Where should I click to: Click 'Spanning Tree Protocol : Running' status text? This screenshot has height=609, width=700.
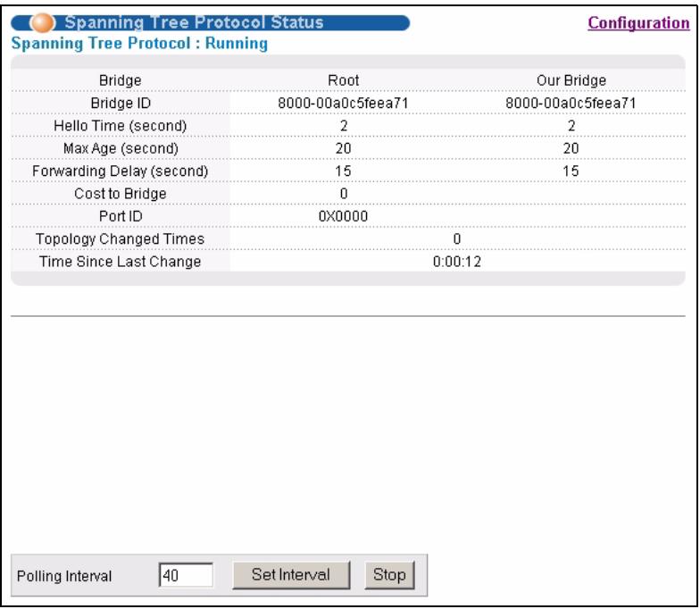(139, 43)
